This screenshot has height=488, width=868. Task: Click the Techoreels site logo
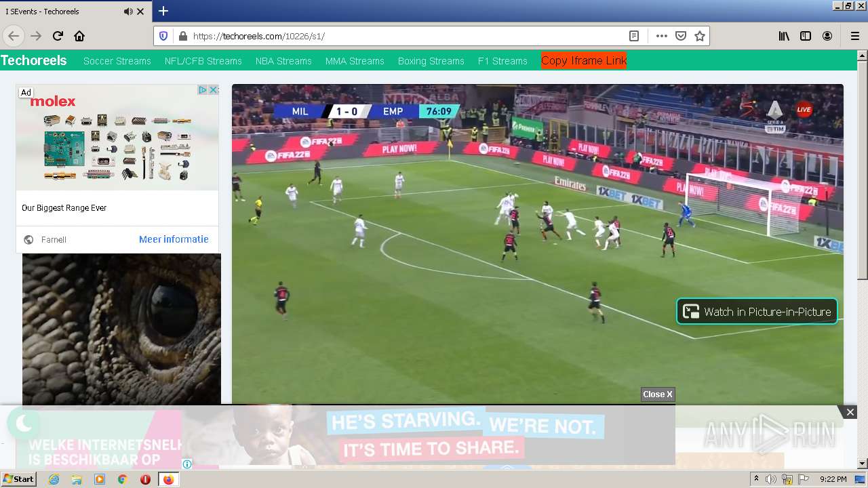pos(34,60)
